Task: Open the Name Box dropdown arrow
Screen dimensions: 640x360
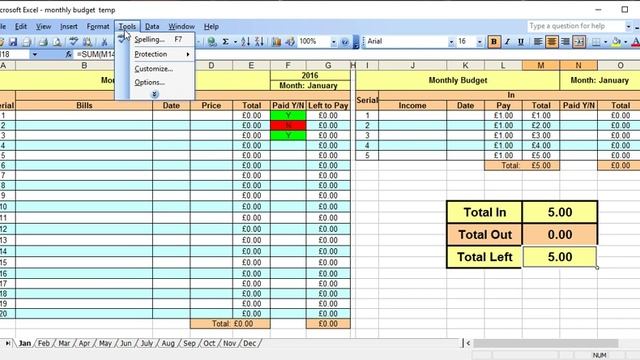Action: 35,54
